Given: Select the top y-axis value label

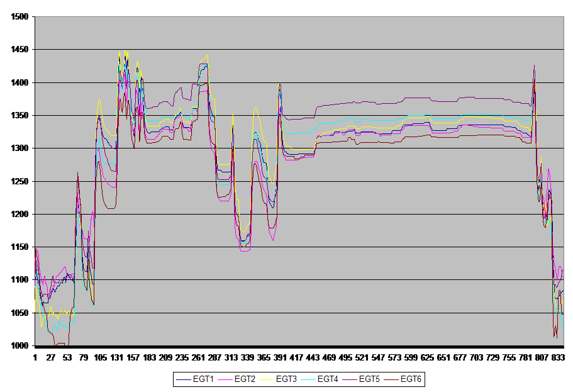Looking at the screenshot, I should coord(21,17).
